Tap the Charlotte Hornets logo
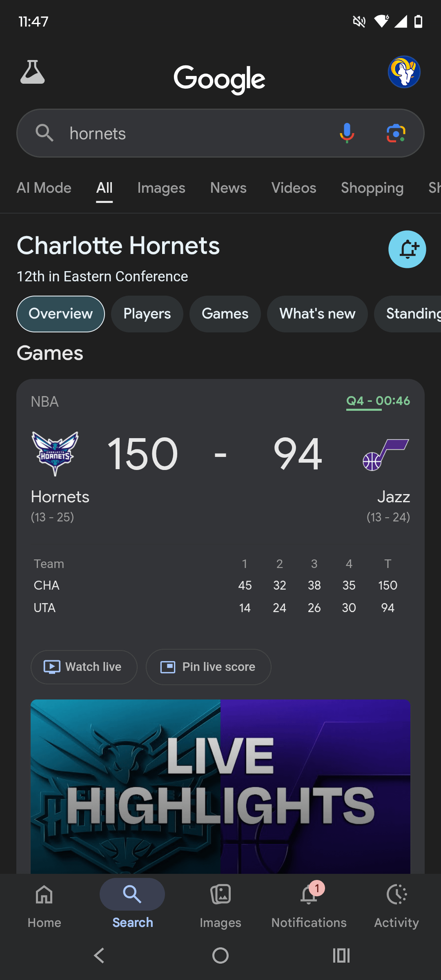The image size is (441, 980). [55, 453]
